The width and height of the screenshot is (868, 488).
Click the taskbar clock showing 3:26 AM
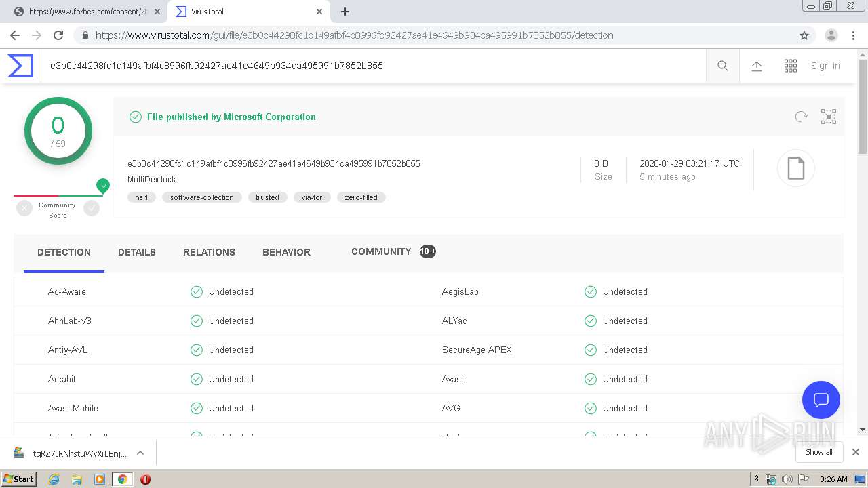[x=833, y=479]
